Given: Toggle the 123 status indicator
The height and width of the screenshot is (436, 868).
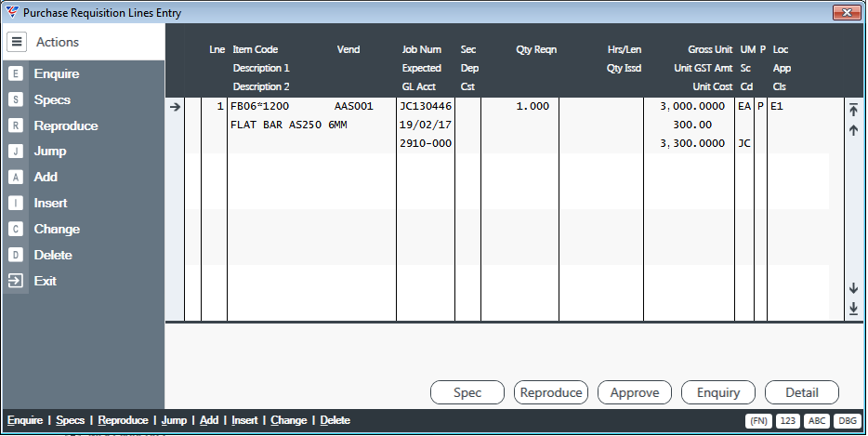Looking at the screenshot, I should (x=788, y=421).
